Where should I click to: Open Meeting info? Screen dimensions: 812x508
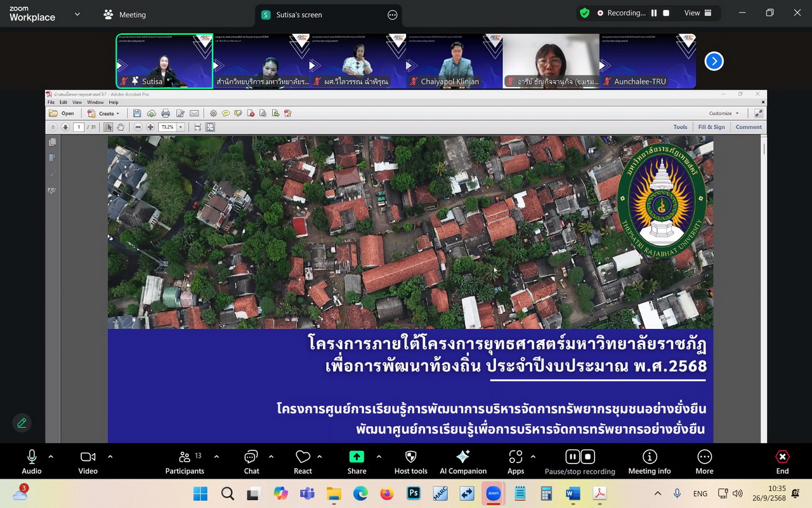coord(649,462)
